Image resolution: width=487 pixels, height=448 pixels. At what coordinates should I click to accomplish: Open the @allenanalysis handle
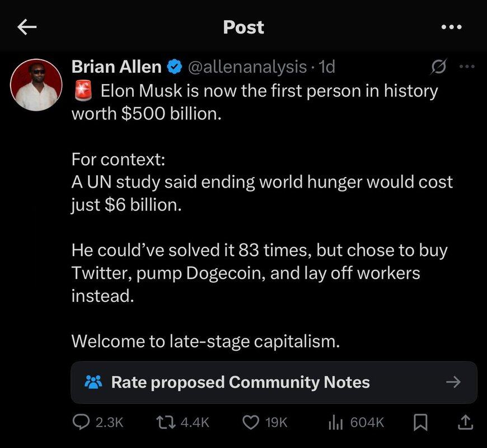point(249,68)
